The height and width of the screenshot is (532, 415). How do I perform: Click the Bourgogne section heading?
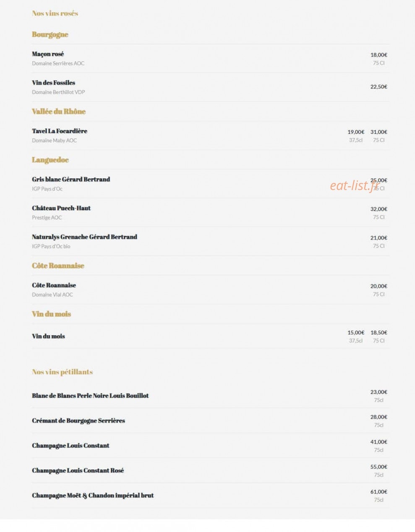tap(50, 35)
